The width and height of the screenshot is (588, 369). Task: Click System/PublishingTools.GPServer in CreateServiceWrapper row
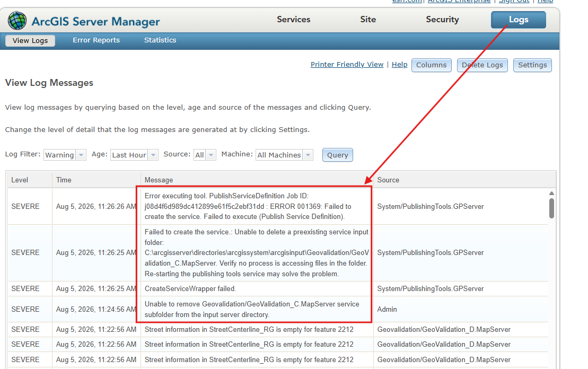(x=431, y=289)
